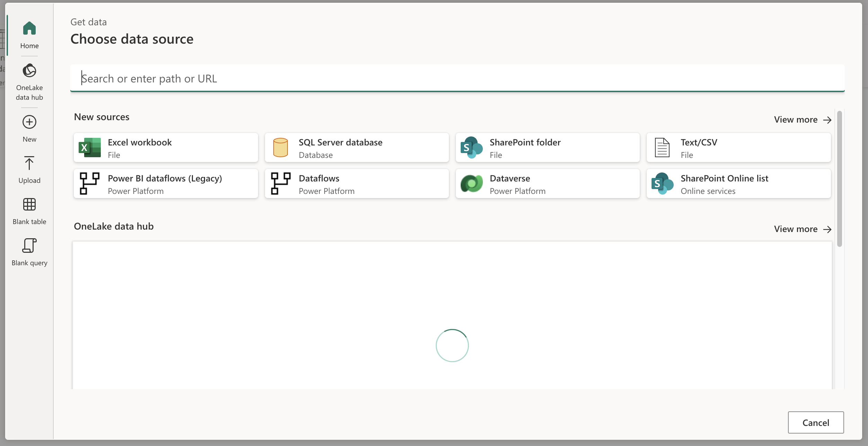
Task: Select Power BI dataflows (Legacy) label
Action: [x=165, y=178]
